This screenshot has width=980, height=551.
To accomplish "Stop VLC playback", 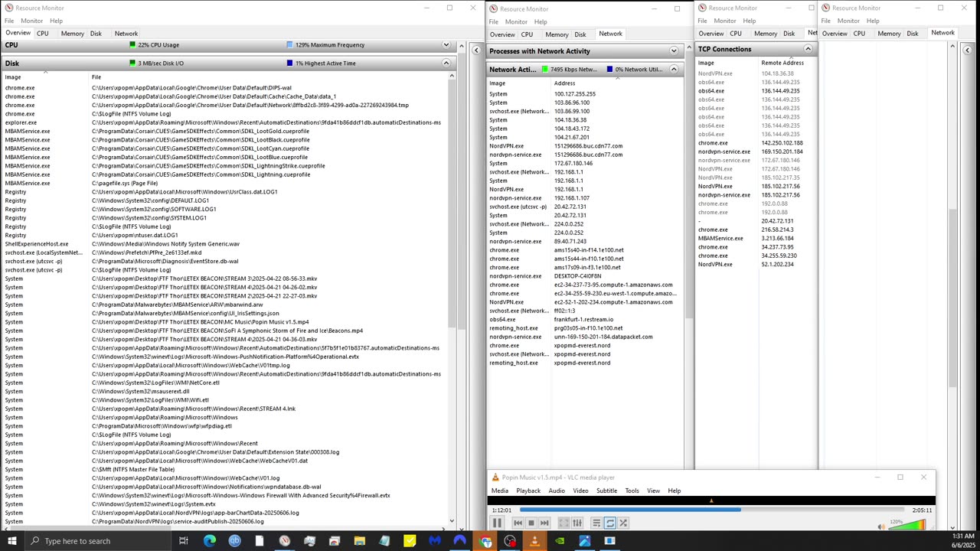I will click(531, 523).
